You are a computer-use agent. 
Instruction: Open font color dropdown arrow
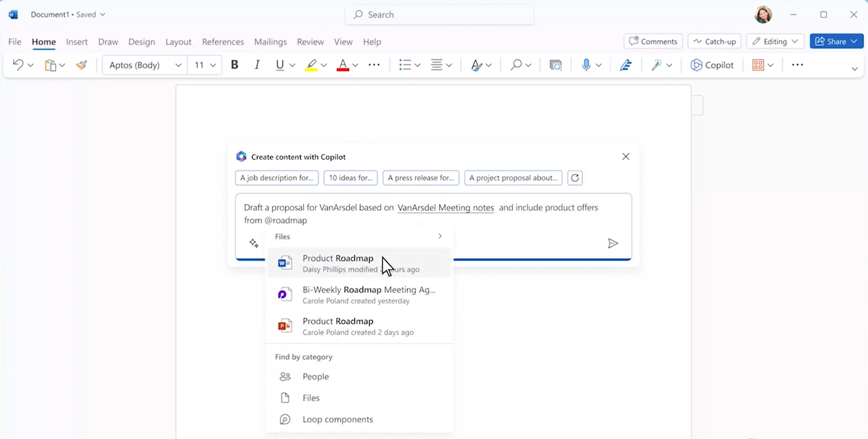pyautogui.click(x=355, y=65)
